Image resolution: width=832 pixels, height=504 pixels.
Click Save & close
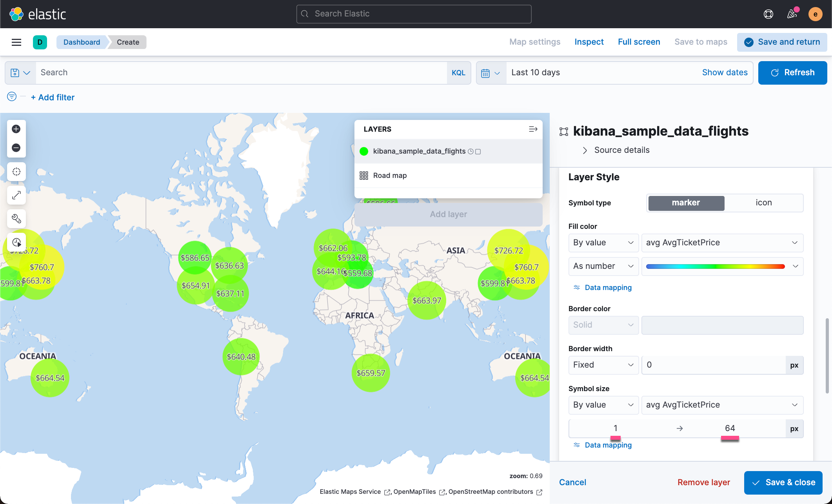coord(783,482)
